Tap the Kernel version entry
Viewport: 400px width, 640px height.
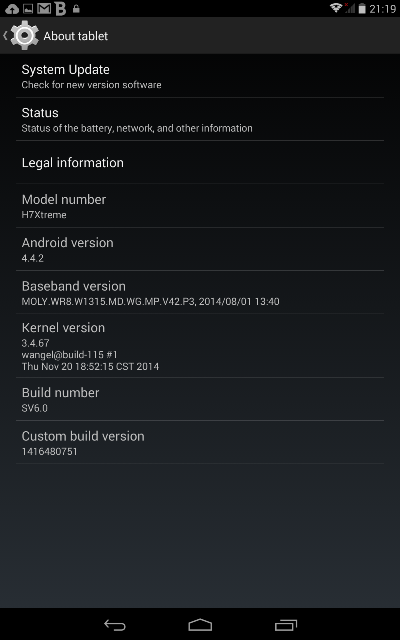pos(200,346)
